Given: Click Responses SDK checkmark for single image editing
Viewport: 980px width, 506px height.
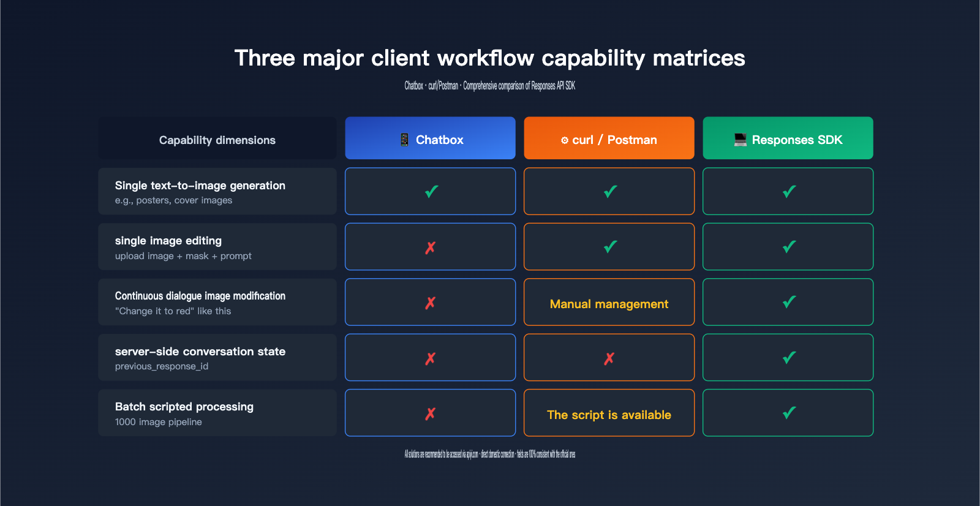Looking at the screenshot, I should [789, 247].
